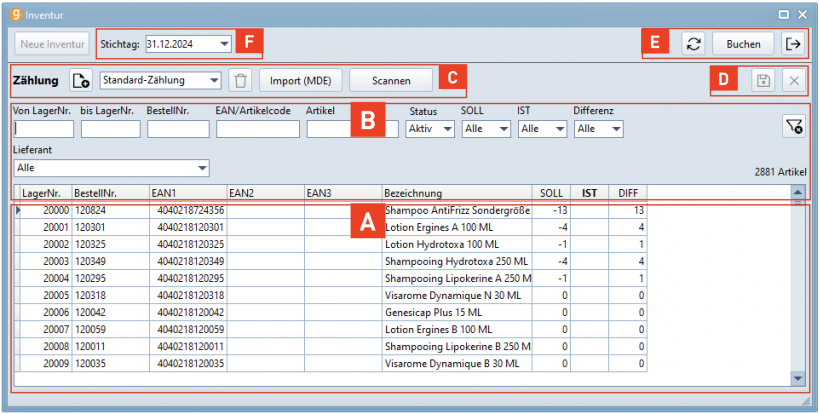The height and width of the screenshot is (414, 820).
Task: Clear filters using the funnel icon
Action: [794, 125]
